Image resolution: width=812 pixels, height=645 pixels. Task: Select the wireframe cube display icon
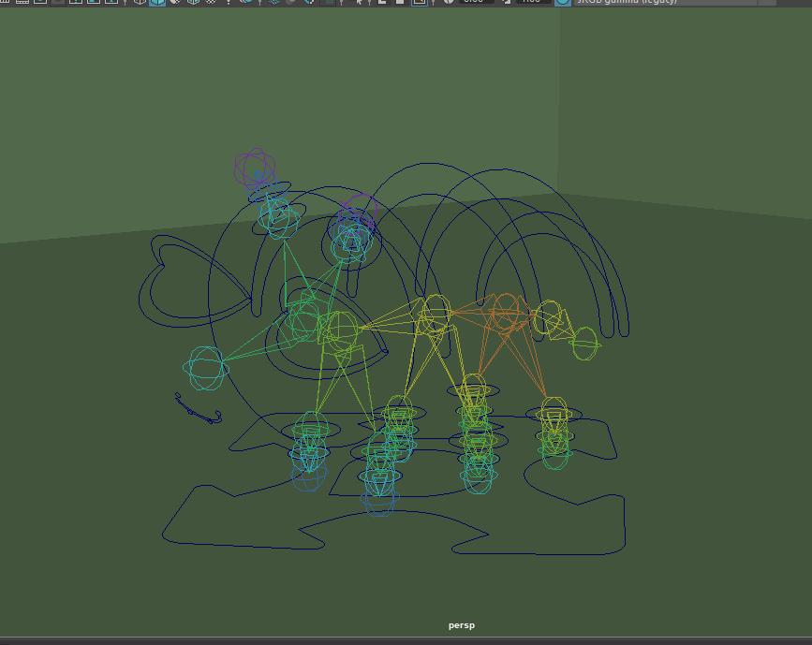tap(140, 2)
